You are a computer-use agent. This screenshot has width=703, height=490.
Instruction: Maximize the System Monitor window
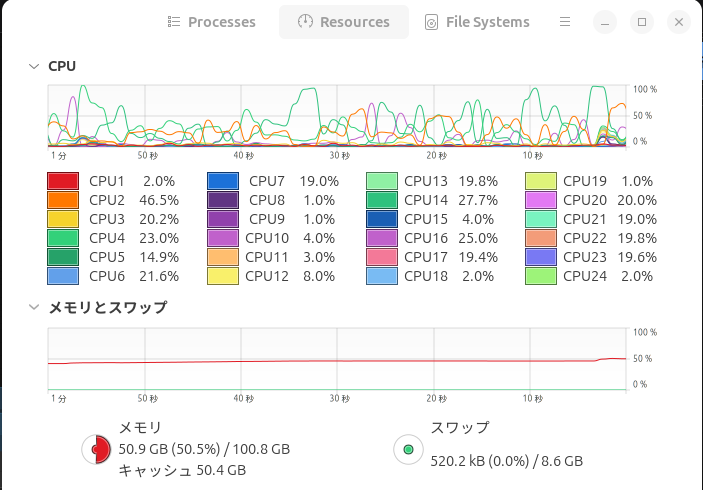pyautogui.click(x=642, y=22)
